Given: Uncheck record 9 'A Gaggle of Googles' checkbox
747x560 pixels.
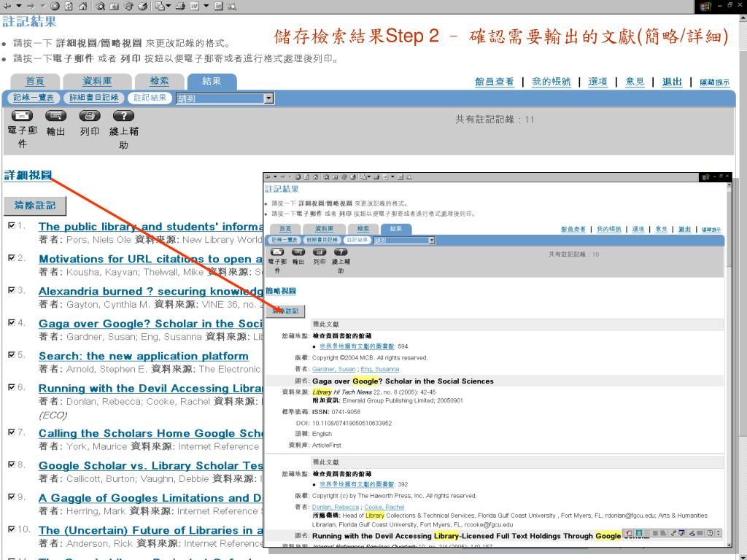Looking at the screenshot, I should 12,497.
